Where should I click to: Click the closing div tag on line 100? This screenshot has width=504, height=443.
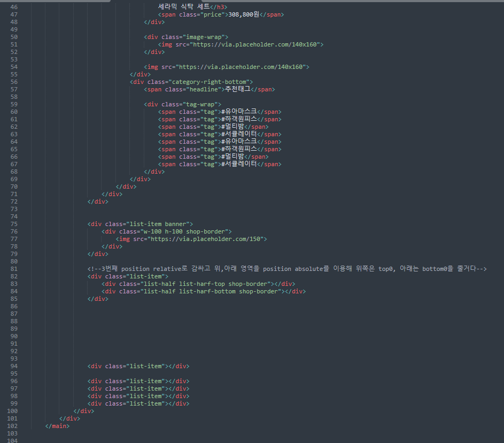(x=84, y=411)
